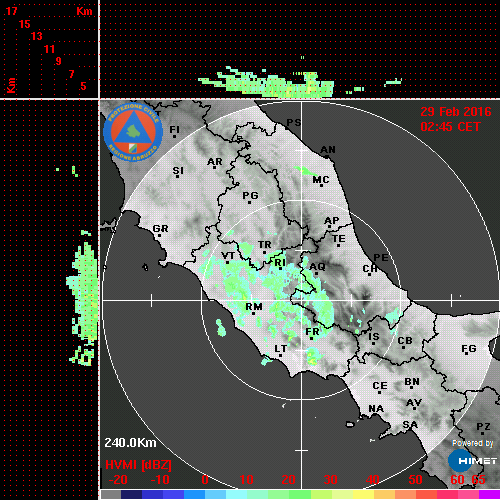Select the PG province label
The height and width of the screenshot is (500, 500).
[250, 195]
